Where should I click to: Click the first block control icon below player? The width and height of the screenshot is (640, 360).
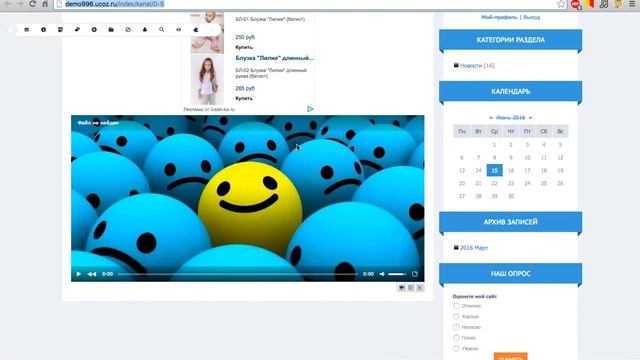coord(402,288)
